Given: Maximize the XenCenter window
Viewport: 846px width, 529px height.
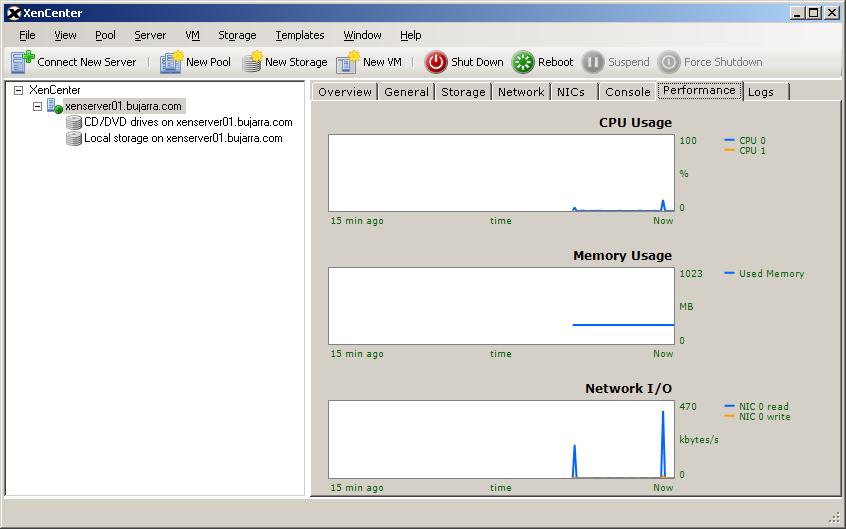Looking at the screenshot, I should click(x=814, y=13).
